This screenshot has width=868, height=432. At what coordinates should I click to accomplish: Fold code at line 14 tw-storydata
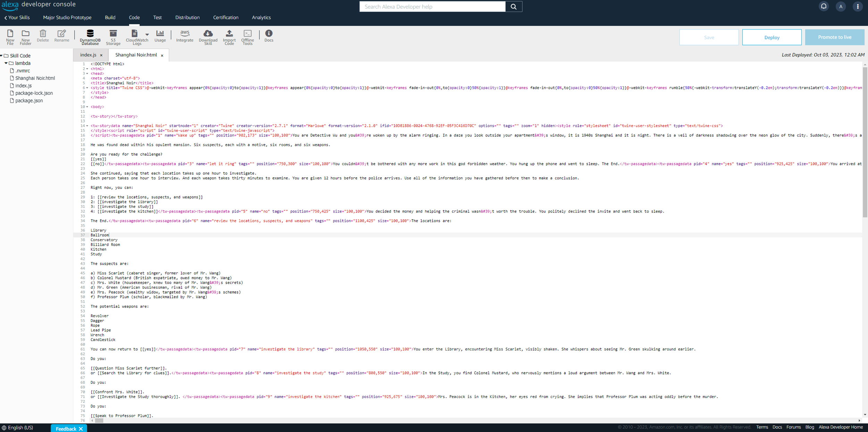point(87,126)
